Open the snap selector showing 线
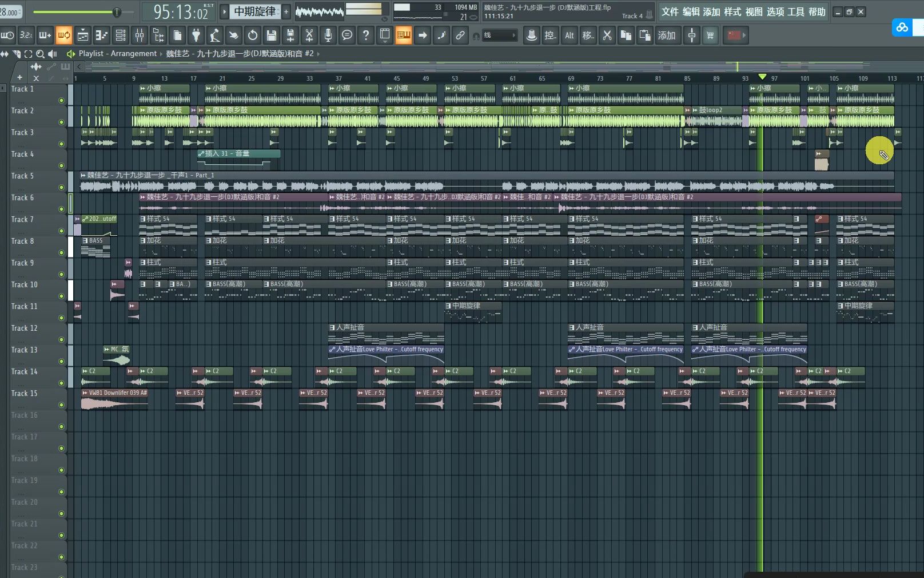The width and height of the screenshot is (924, 578). pos(499,35)
